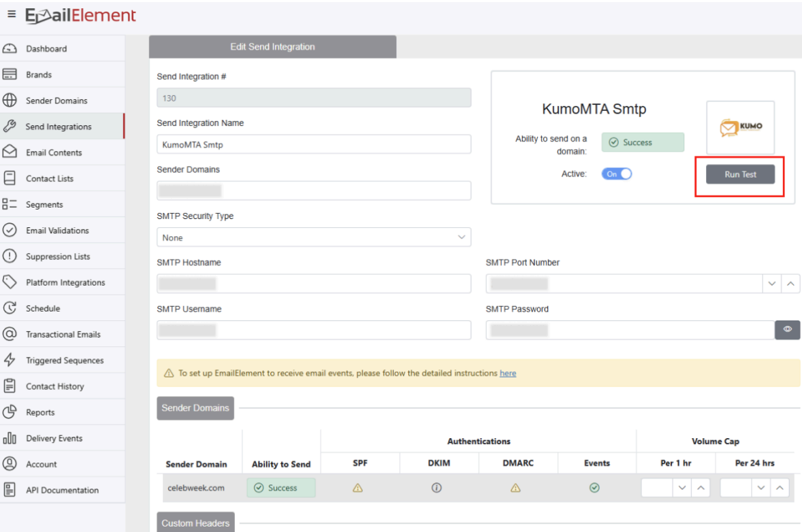Increase the SMTP Port Number value
Viewport: 802px width, 532px height.
point(790,284)
